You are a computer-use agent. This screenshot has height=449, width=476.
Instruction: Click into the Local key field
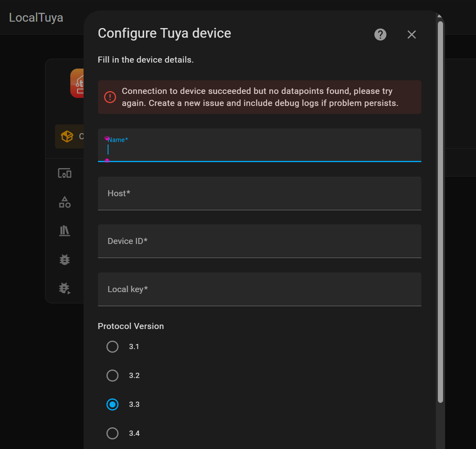click(x=259, y=289)
